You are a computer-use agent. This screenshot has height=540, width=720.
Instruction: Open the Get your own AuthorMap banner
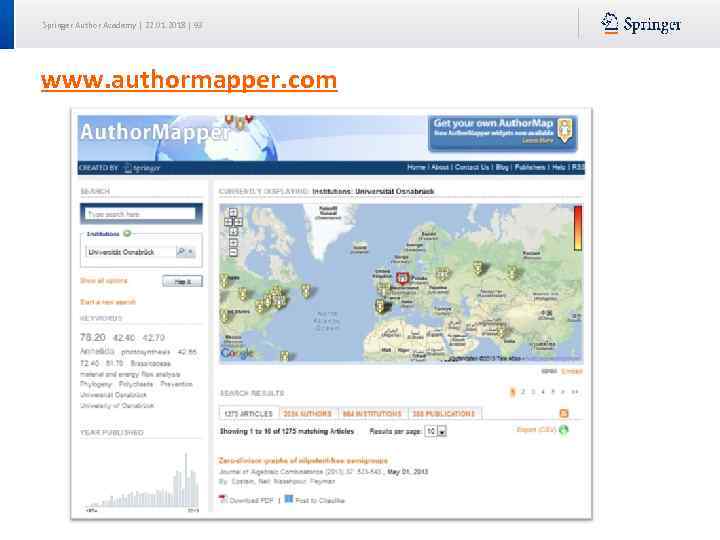[503, 133]
